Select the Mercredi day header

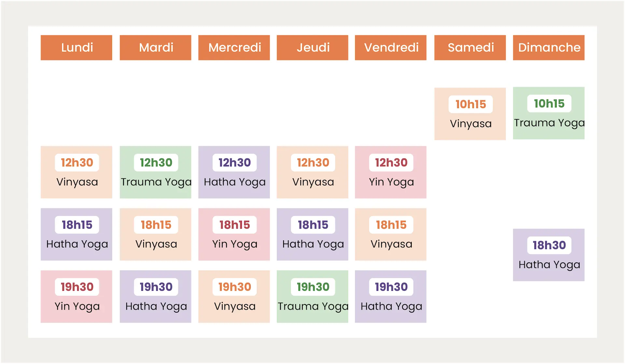(x=234, y=48)
